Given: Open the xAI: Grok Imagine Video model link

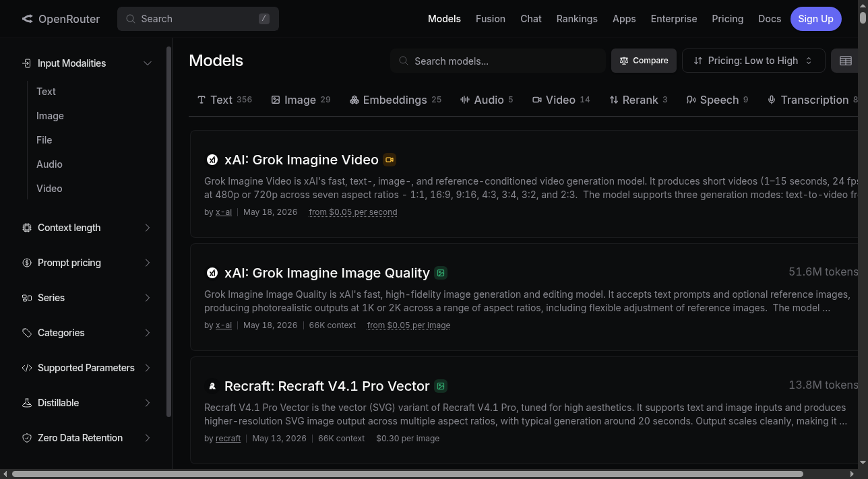Looking at the screenshot, I should point(301,160).
